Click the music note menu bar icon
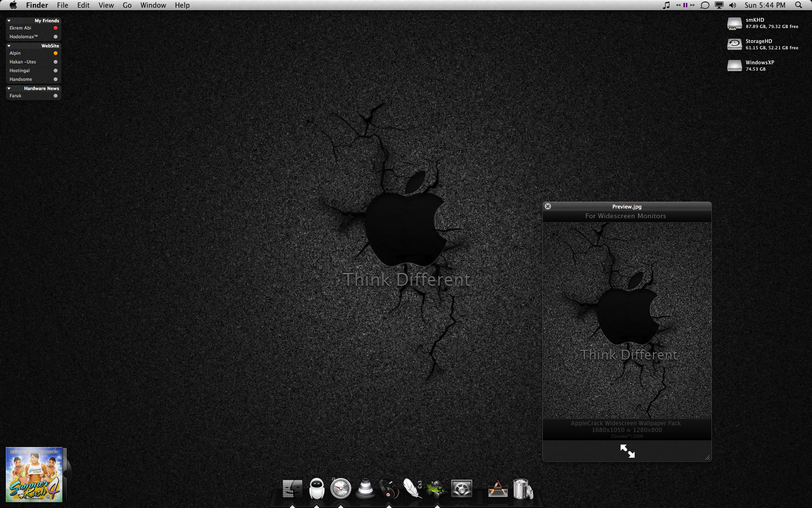This screenshot has width=812, height=508. pyautogui.click(x=666, y=5)
